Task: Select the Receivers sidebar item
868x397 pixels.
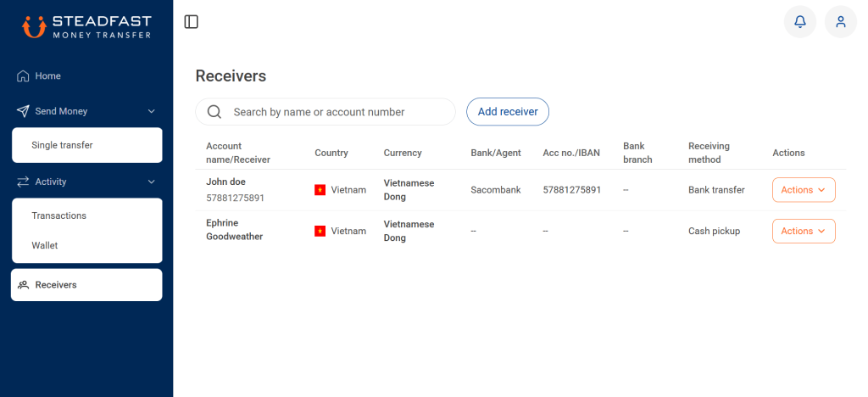Action: click(87, 285)
